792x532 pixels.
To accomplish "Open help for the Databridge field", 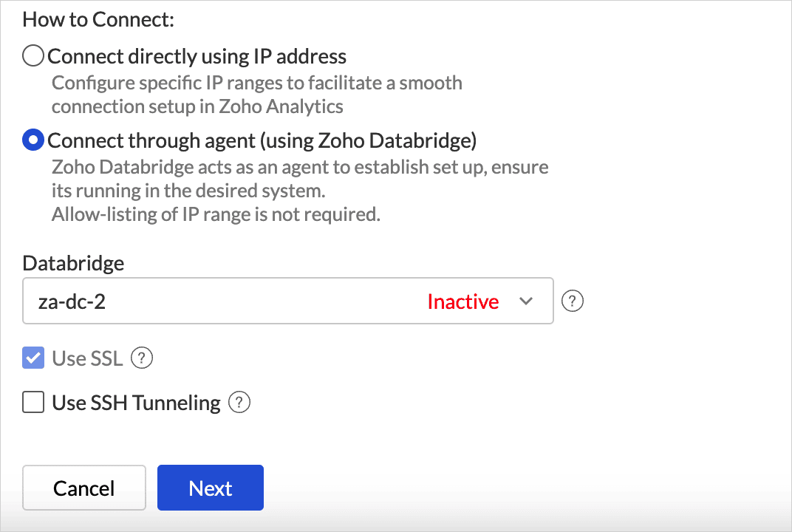I will point(573,301).
